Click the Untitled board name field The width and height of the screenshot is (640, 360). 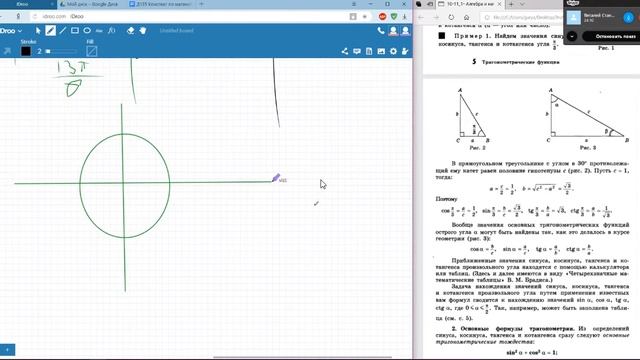(177, 31)
